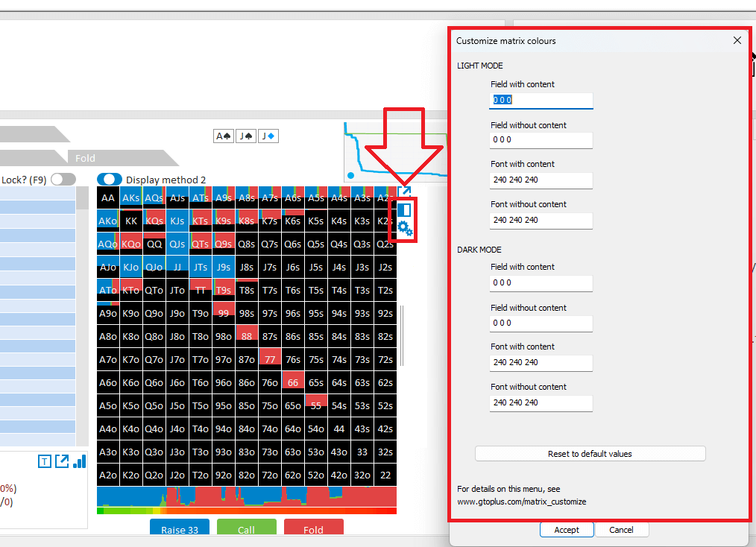Select the AKo hand cell
This screenshot has width=756, height=547.
coord(108,221)
